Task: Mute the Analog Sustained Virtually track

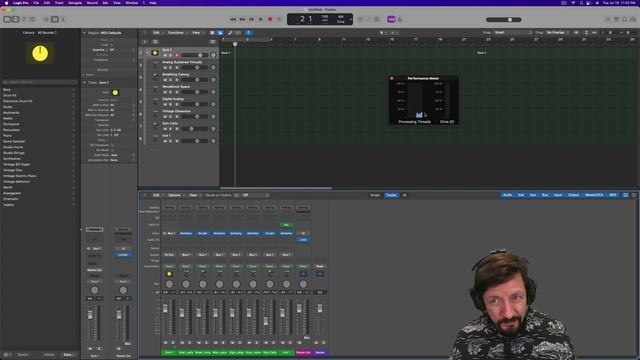Action: 165,67
